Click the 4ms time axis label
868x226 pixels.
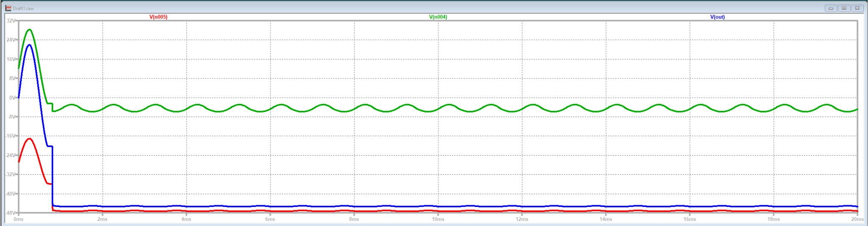[186, 219]
